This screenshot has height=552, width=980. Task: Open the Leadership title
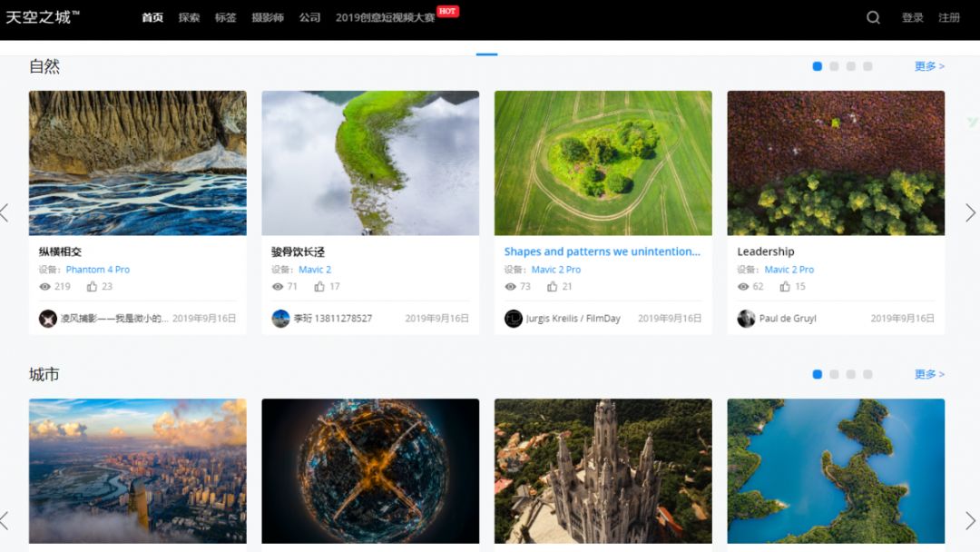(x=766, y=251)
